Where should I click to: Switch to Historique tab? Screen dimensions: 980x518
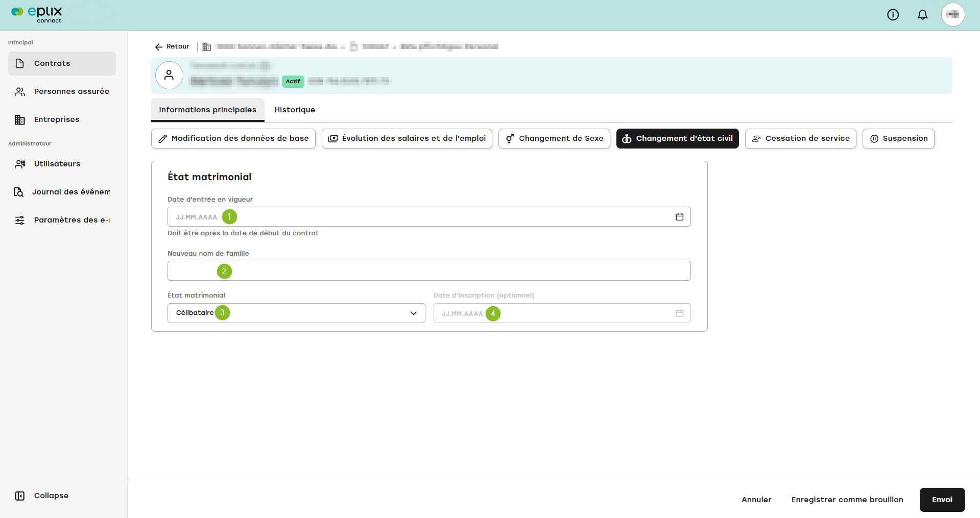[295, 110]
